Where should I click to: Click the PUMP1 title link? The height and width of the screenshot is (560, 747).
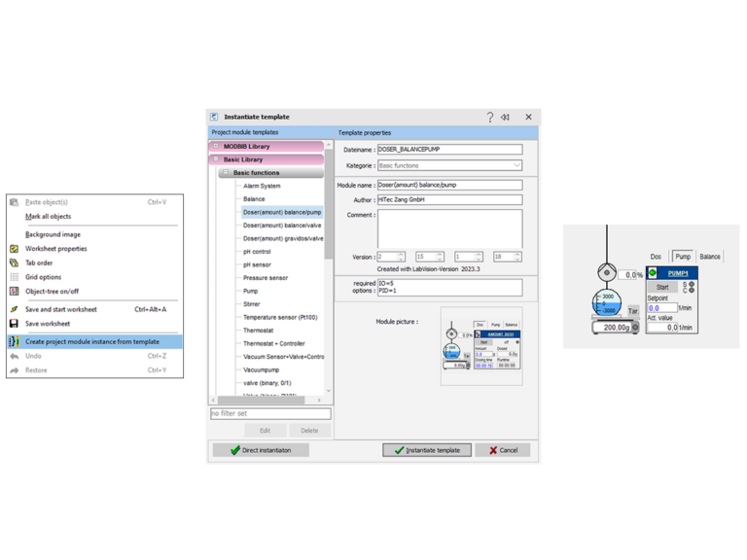tap(677, 273)
